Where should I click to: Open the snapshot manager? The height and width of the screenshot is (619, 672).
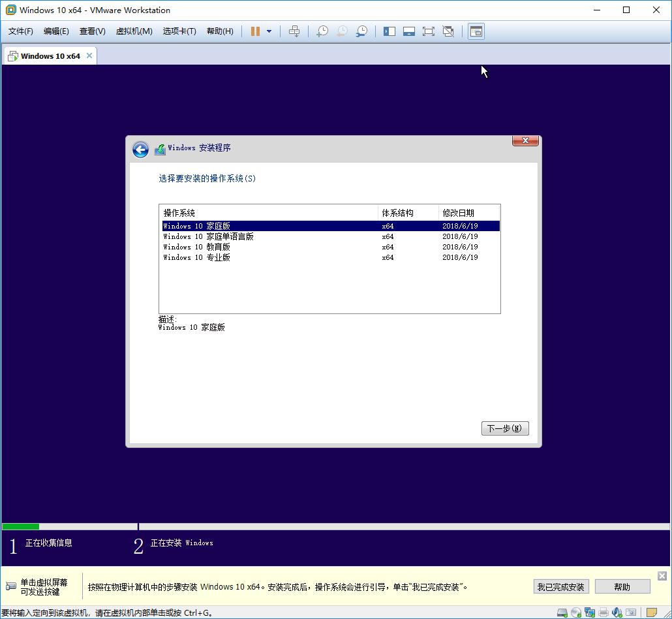[361, 31]
